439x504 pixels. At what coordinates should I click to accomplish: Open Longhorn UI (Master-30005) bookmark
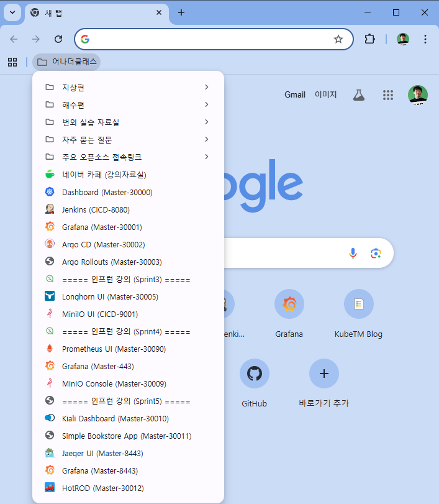(128, 296)
